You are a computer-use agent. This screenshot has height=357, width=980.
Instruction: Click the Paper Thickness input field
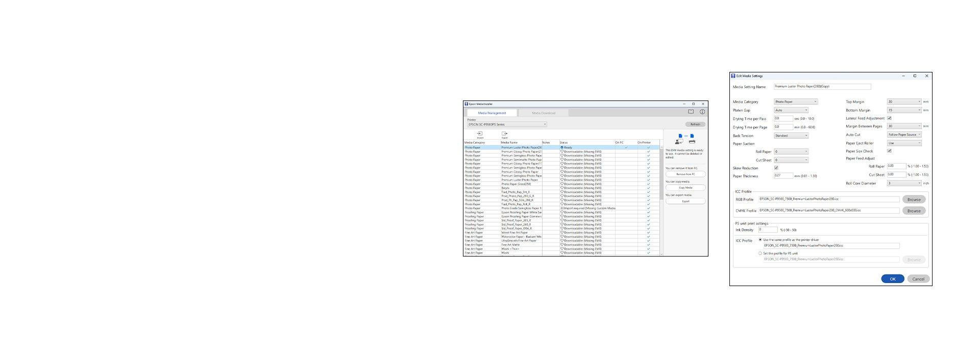click(783, 176)
